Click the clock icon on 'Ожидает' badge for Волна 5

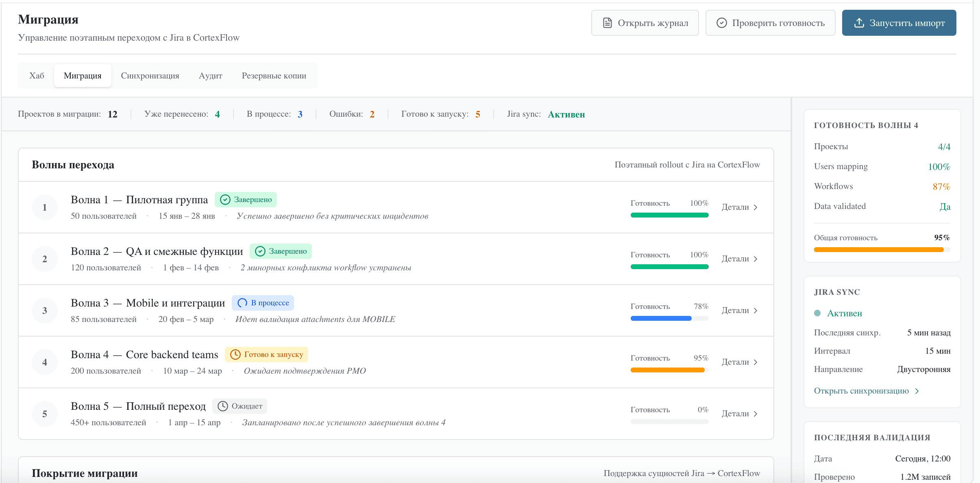click(x=223, y=406)
